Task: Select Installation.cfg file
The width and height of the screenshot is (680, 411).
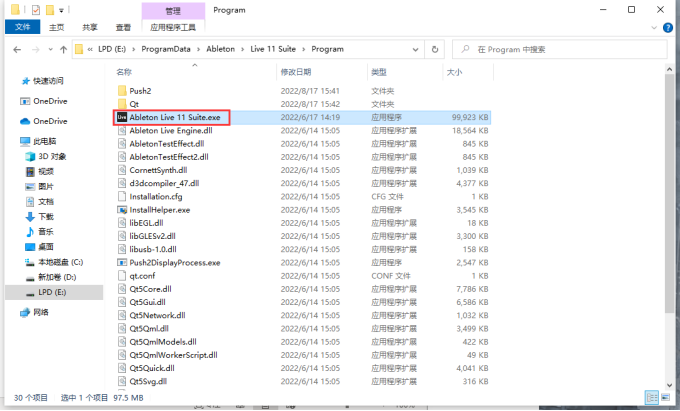Action: pyautogui.click(x=156, y=196)
